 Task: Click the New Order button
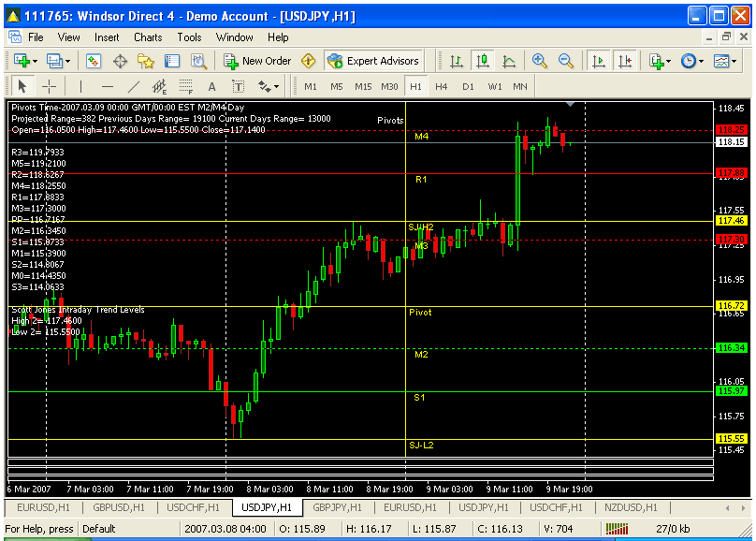pos(258,61)
